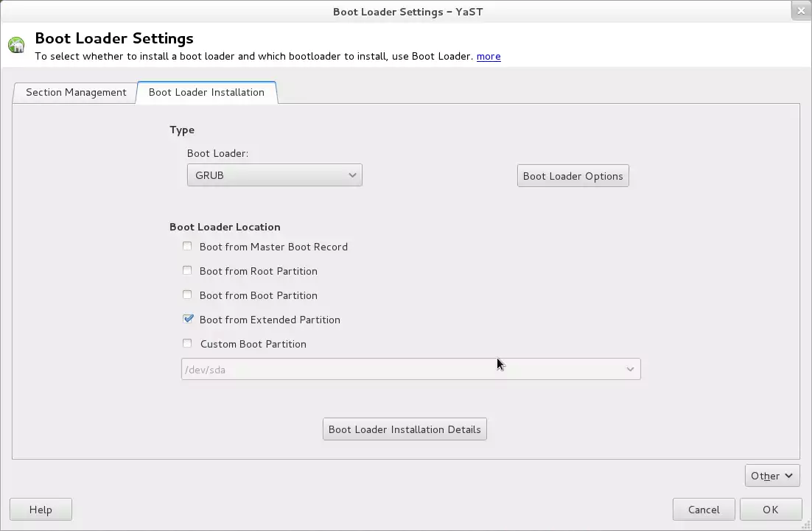Open the Other dropdown menu
The image size is (812, 531).
(771, 476)
